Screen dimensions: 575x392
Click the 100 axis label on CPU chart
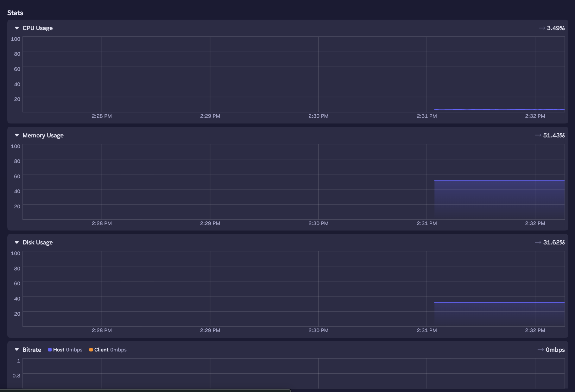pyautogui.click(x=16, y=39)
